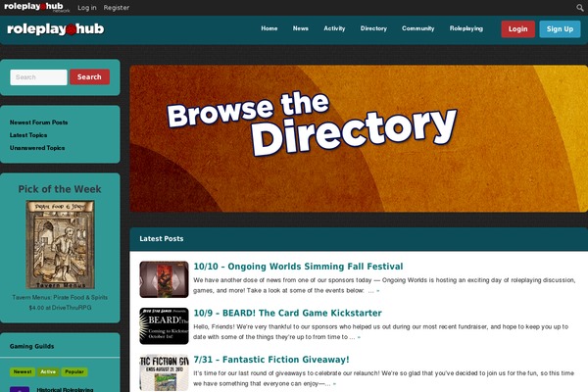Open the Log in link in top bar

pyautogui.click(x=87, y=8)
